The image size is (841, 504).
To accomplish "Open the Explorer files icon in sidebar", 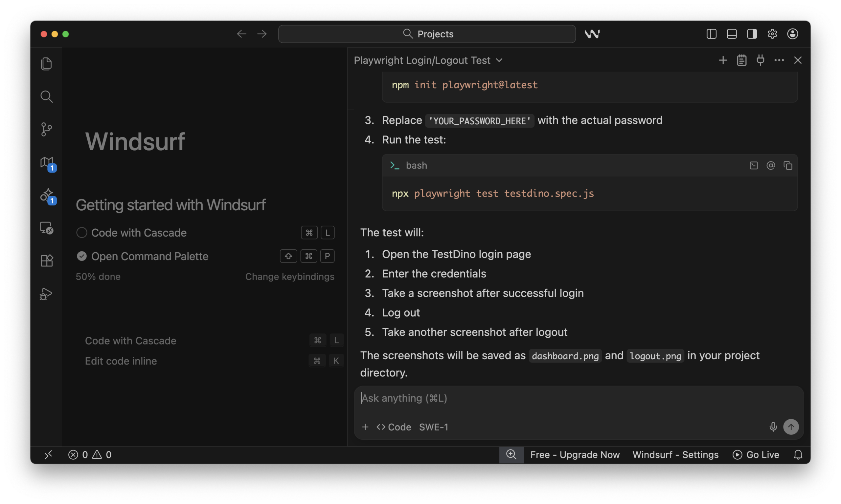I will 46,64.
